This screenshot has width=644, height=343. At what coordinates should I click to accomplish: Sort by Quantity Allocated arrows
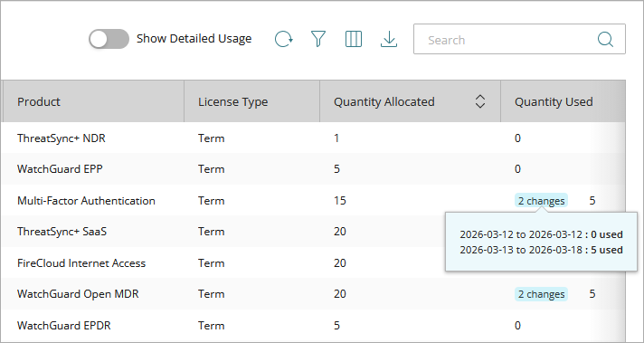click(x=480, y=101)
